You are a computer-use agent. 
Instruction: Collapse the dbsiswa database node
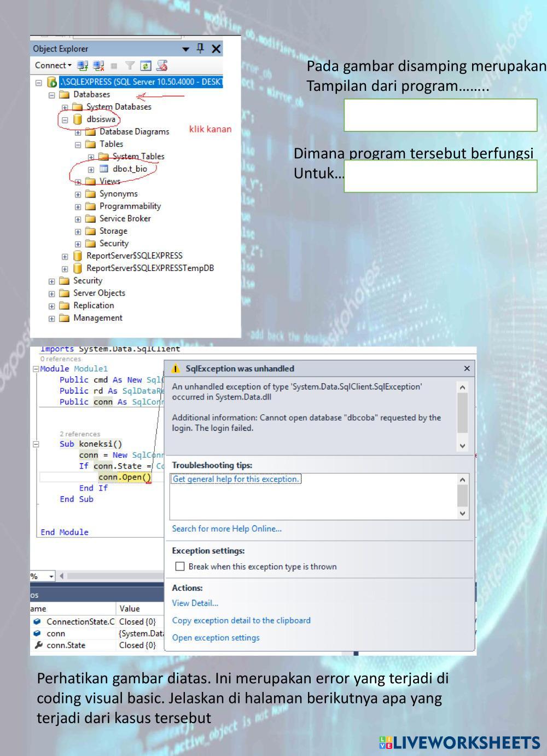click(x=65, y=119)
